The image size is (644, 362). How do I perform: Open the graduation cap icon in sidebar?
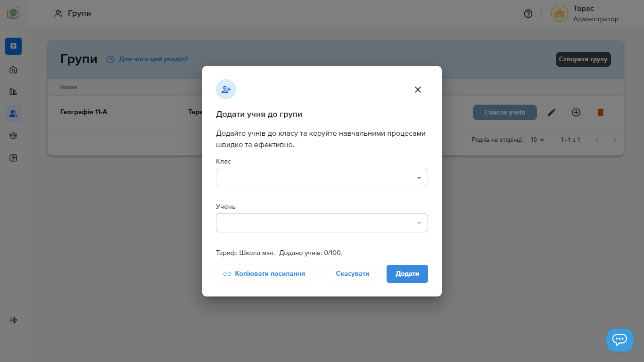click(x=13, y=136)
